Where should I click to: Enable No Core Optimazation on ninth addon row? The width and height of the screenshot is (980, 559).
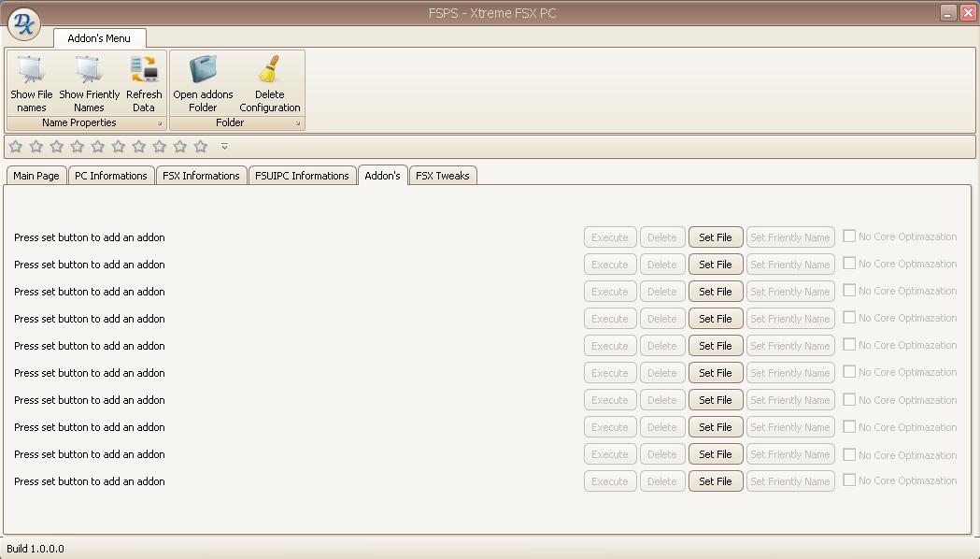[849, 454]
